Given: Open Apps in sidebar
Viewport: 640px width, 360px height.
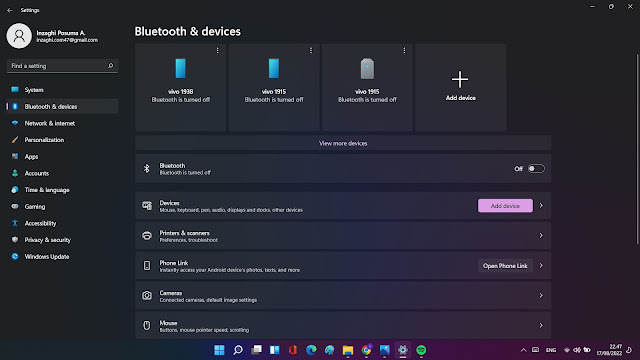Looking at the screenshot, I should [x=62, y=157].
